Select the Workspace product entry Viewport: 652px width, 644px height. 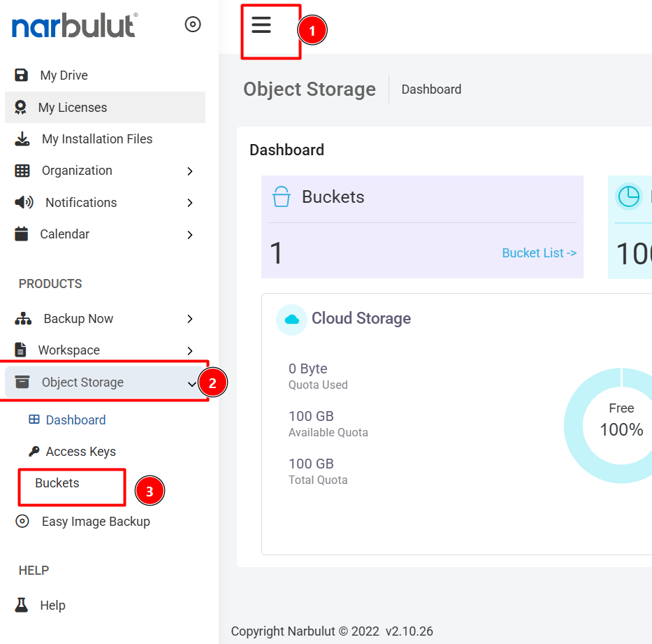[69, 350]
